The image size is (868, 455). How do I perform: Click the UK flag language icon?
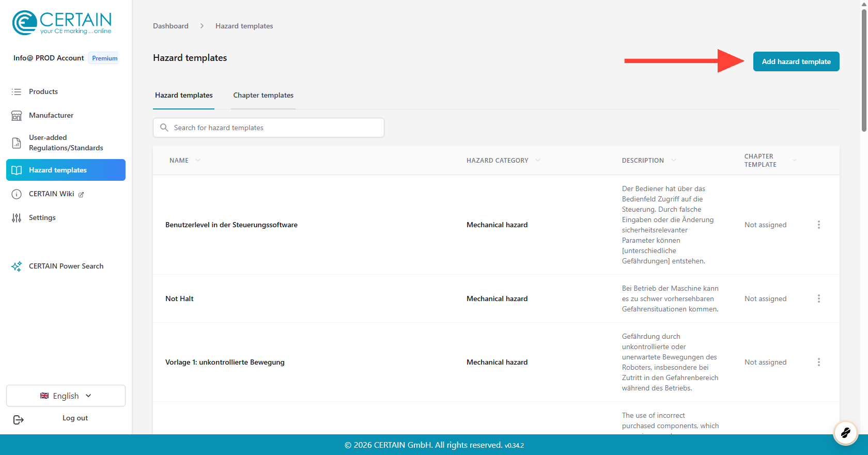44,396
